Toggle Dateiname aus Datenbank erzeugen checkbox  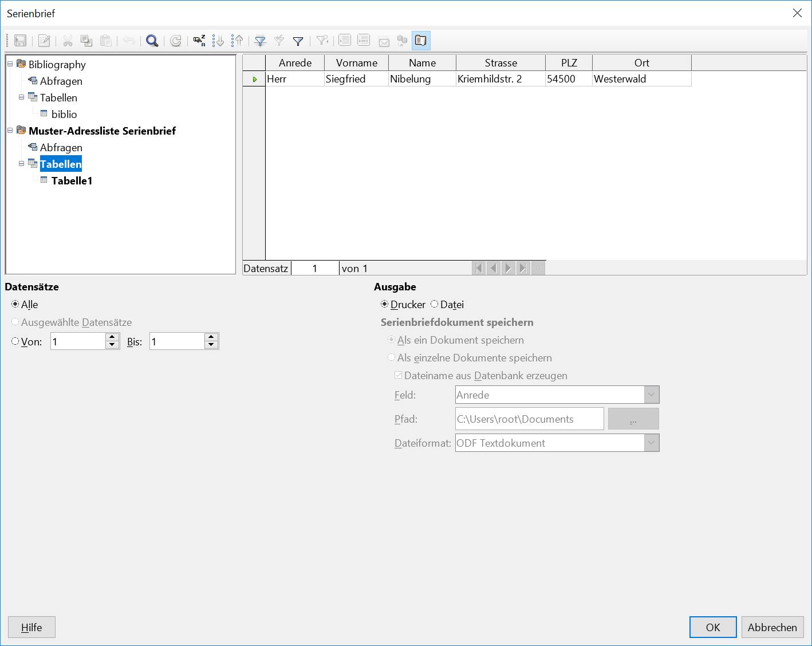[x=399, y=375]
